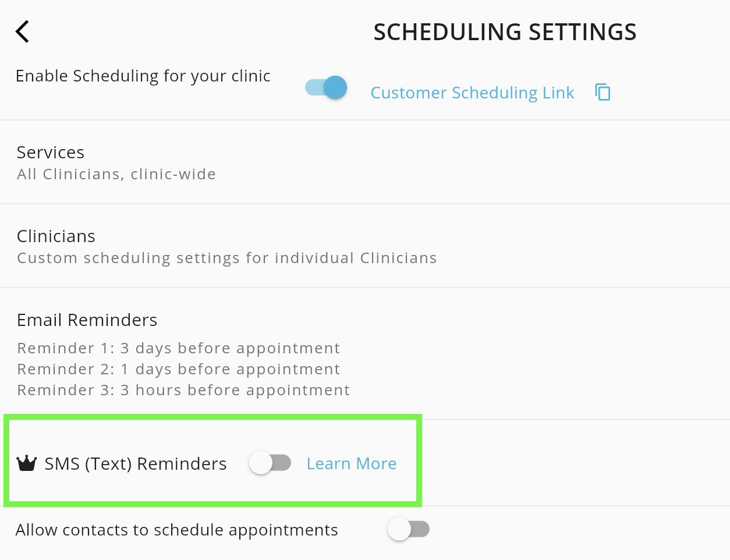The image size is (730, 560).
Task: Click the "SMS (Text) Reminders" label text
Action: coord(136,463)
